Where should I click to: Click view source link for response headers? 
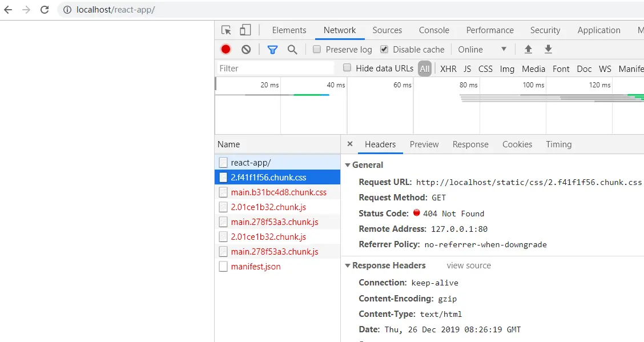coord(469,265)
